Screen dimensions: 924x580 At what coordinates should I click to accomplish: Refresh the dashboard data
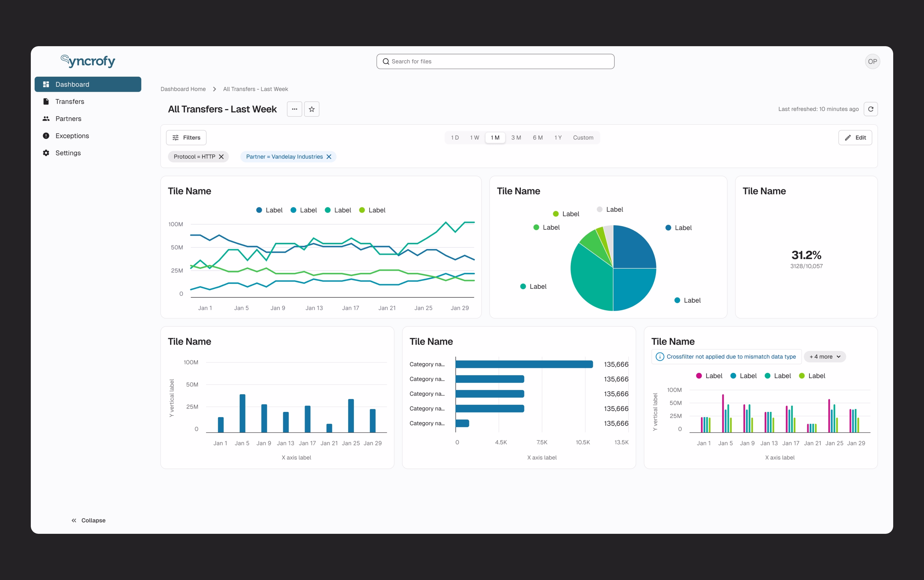(871, 109)
